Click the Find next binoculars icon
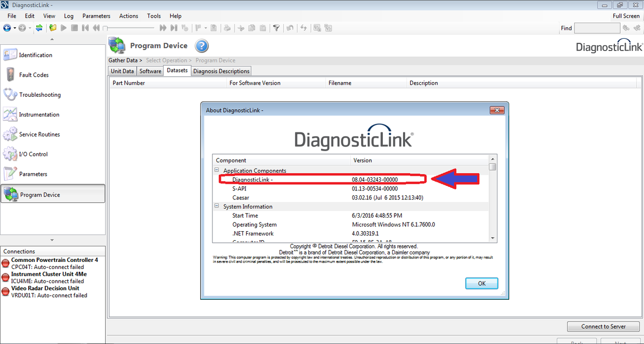The image size is (644, 344). click(x=637, y=28)
